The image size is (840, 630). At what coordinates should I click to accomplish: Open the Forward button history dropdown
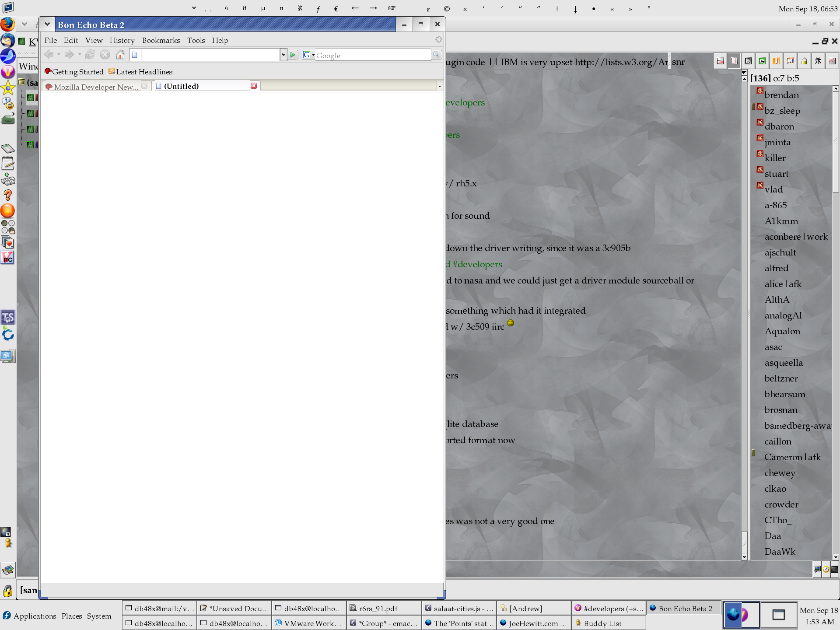tap(79, 55)
